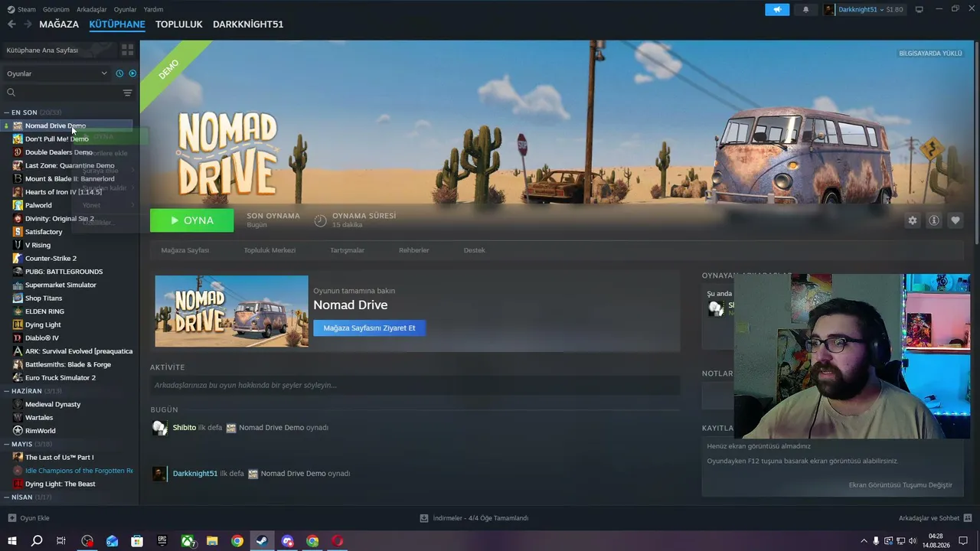
Task: Collapse the MAYIS section
Action: (7, 444)
